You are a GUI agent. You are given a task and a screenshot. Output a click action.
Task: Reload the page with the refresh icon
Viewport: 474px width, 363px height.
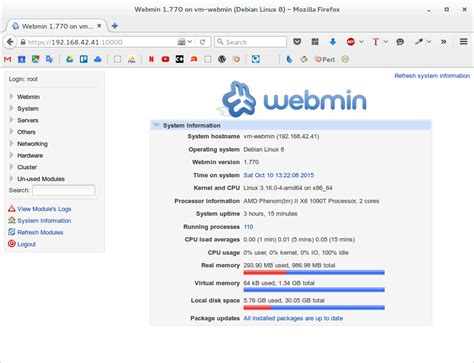tap(202, 42)
